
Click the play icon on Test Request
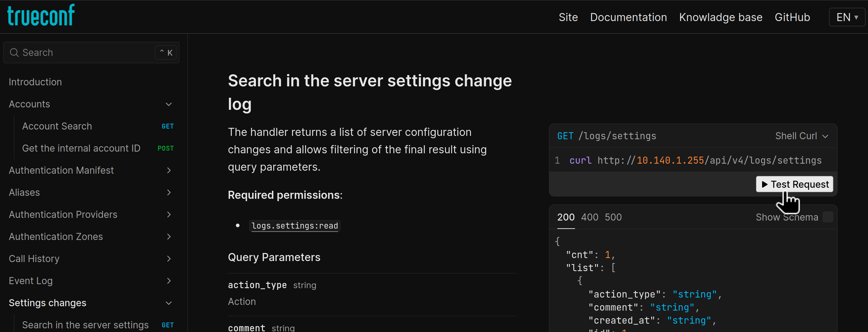(x=764, y=184)
